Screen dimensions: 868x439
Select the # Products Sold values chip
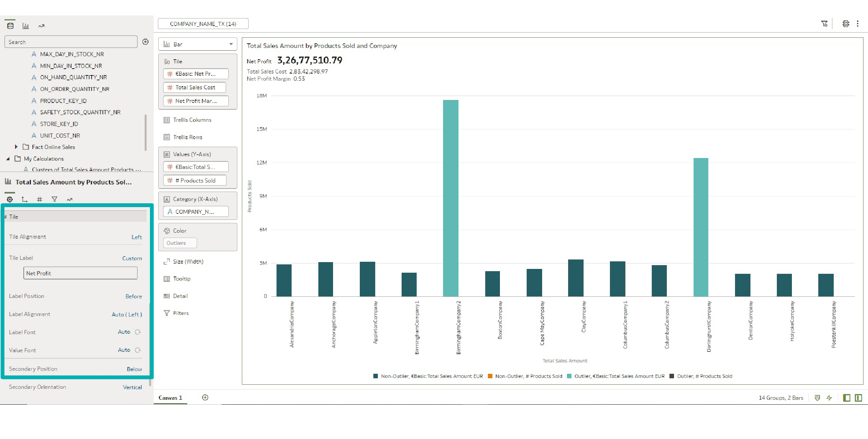pyautogui.click(x=195, y=181)
